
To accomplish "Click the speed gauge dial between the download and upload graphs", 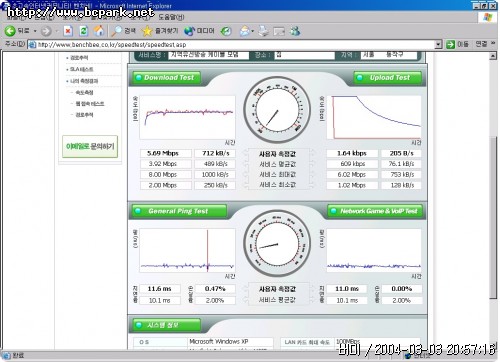I will 277,110.
